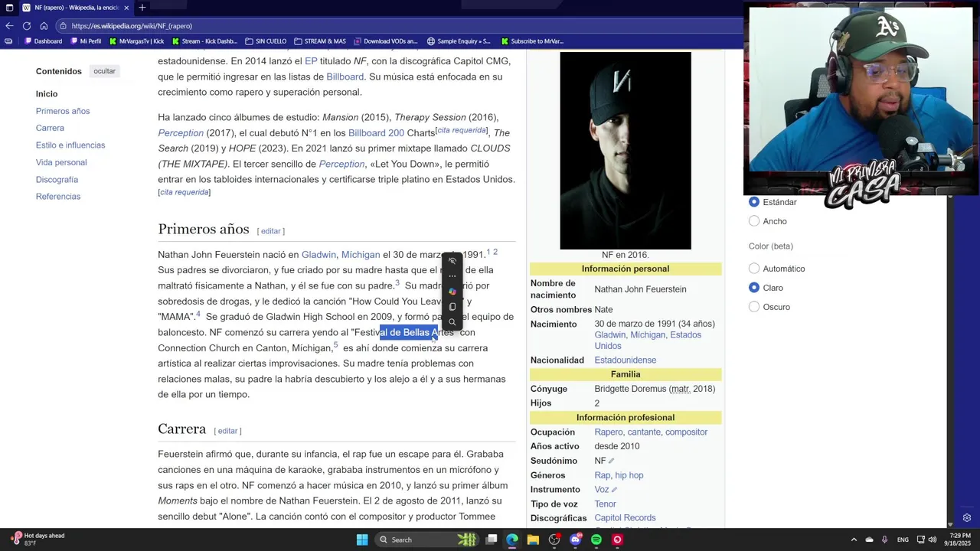Open the Tenor voice type link
The height and width of the screenshot is (551, 980).
[x=605, y=504]
